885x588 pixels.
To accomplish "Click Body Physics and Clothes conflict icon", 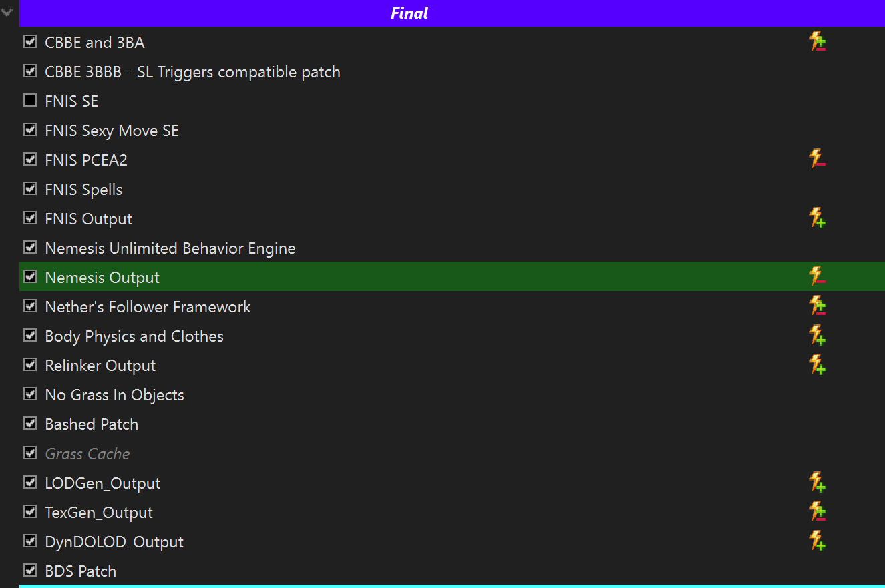I will (818, 335).
